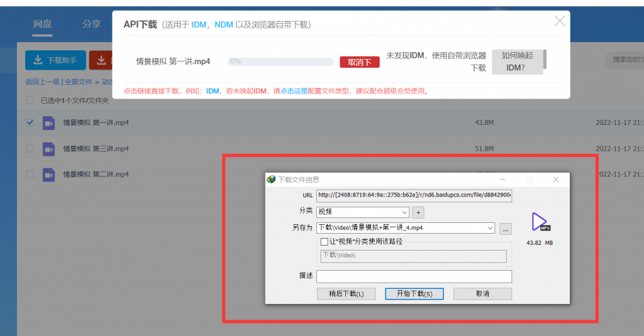Click the 43.8M size value

pyautogui.click(x=484, y=122)
